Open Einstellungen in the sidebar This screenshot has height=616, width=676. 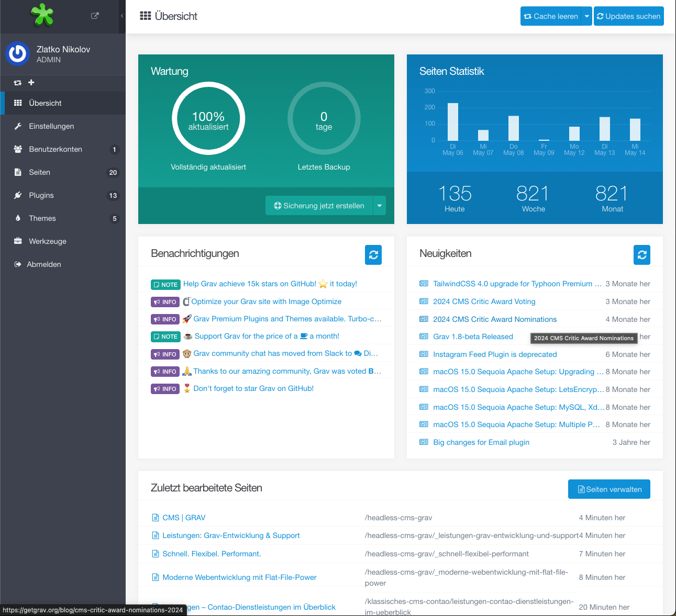(63, 126)
